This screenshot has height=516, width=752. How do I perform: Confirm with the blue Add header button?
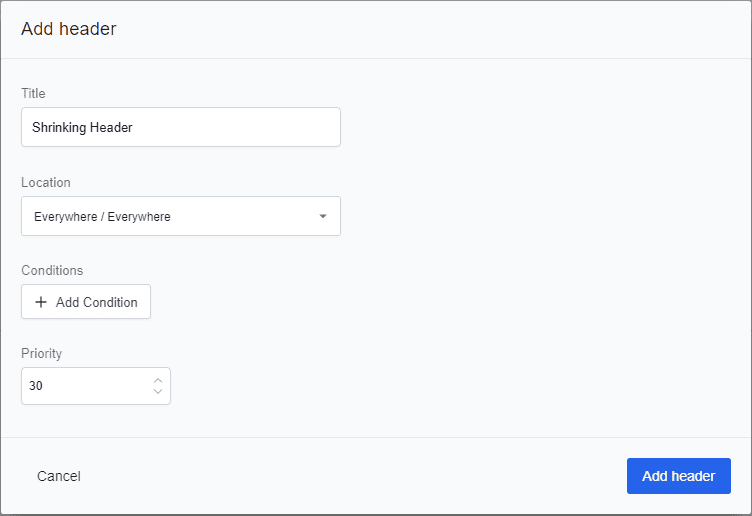pos(678,476)
